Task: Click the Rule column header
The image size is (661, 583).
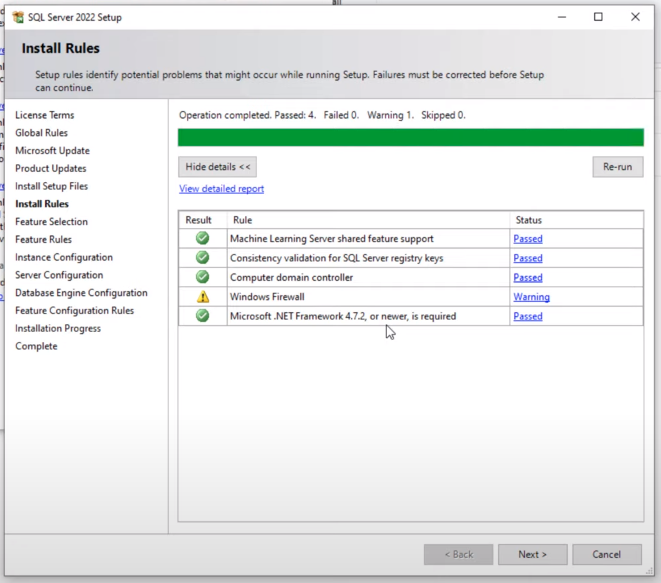Action: point(242,220)
